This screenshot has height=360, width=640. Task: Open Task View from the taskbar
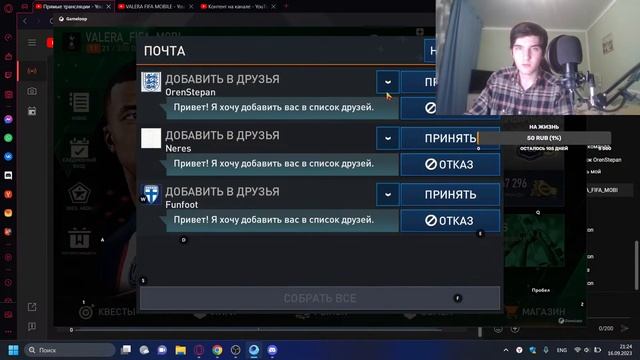(126, 350)
